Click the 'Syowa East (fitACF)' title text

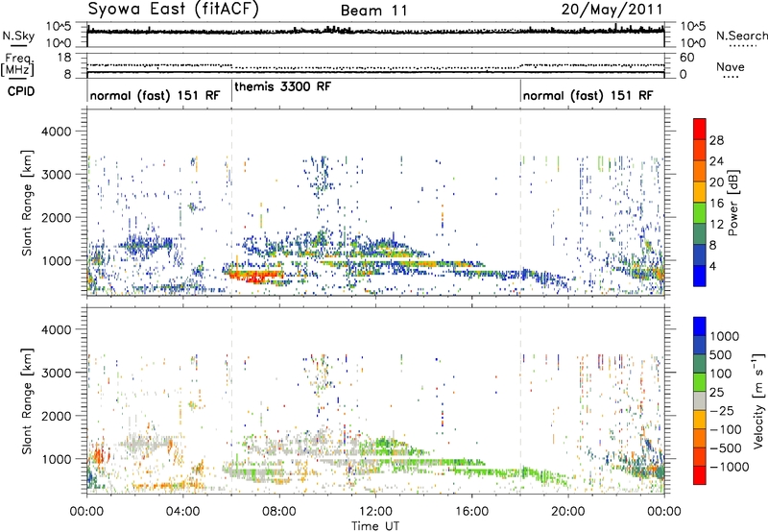(173, 9)
